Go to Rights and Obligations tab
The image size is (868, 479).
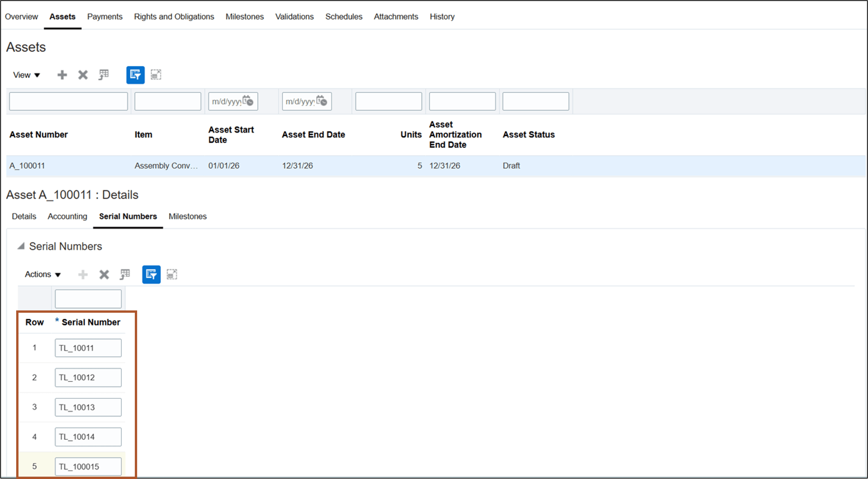[174, 16]
